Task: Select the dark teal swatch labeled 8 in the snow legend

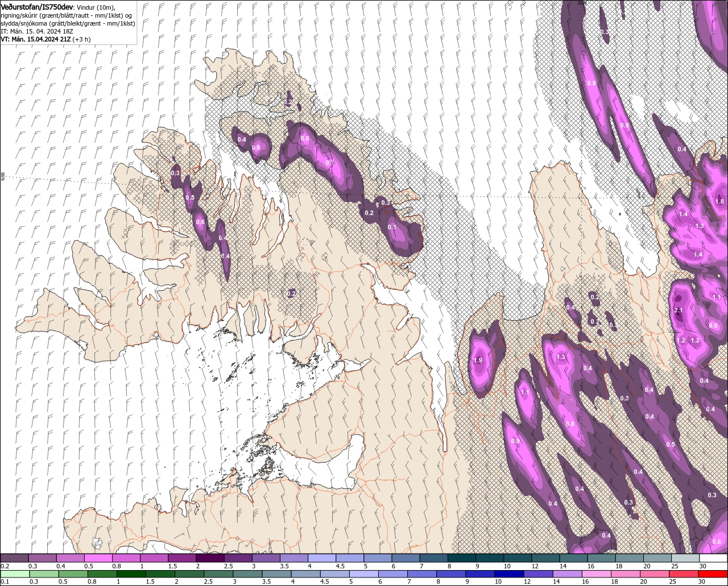Action: point(462,558)
